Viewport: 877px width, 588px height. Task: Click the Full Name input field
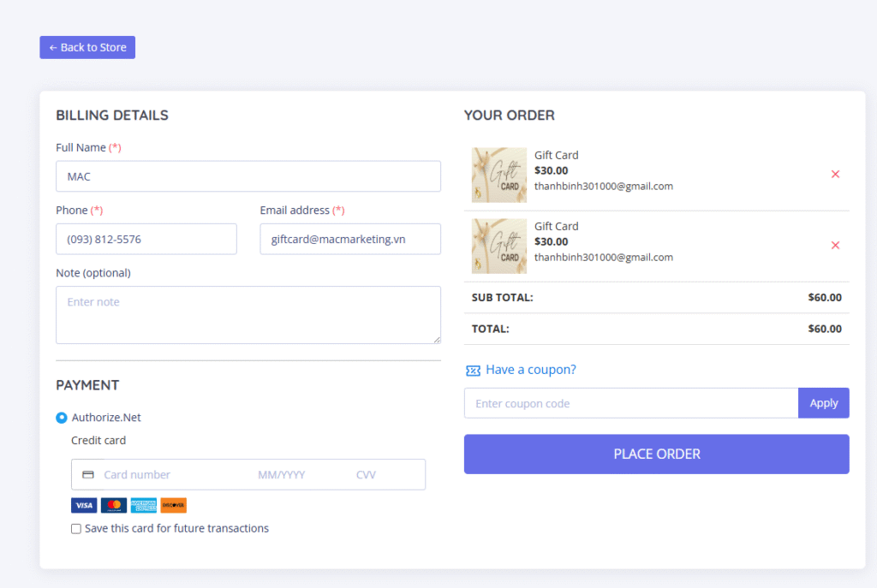tap(248, 176)
